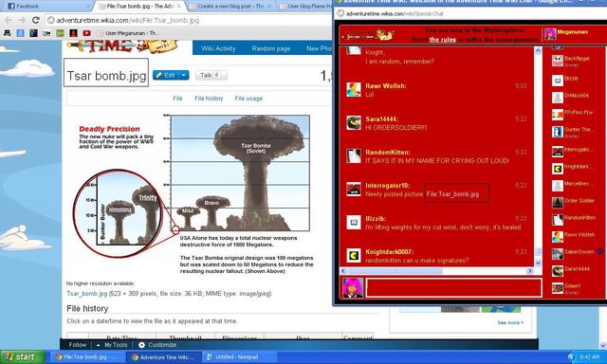607x364 pixels.
Task: Switch to Adventure Time Wiki taskbar window
Action: [165, 357]
